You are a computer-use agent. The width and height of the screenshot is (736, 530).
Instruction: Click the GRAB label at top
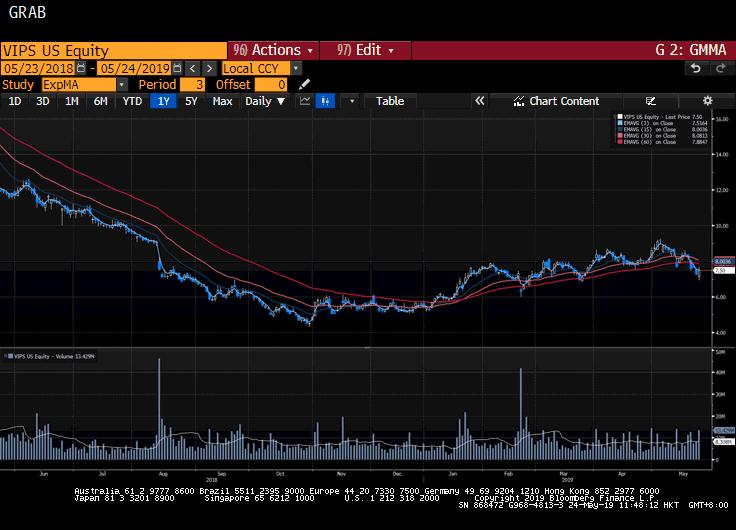27,12
